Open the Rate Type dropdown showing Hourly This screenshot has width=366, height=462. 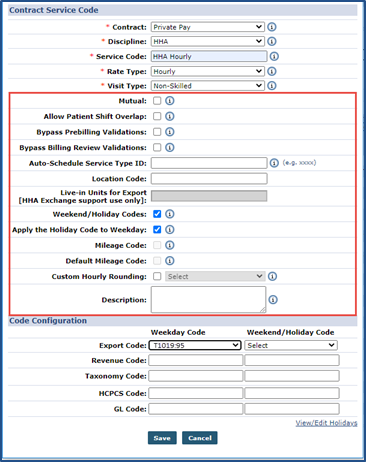point(208,71)
